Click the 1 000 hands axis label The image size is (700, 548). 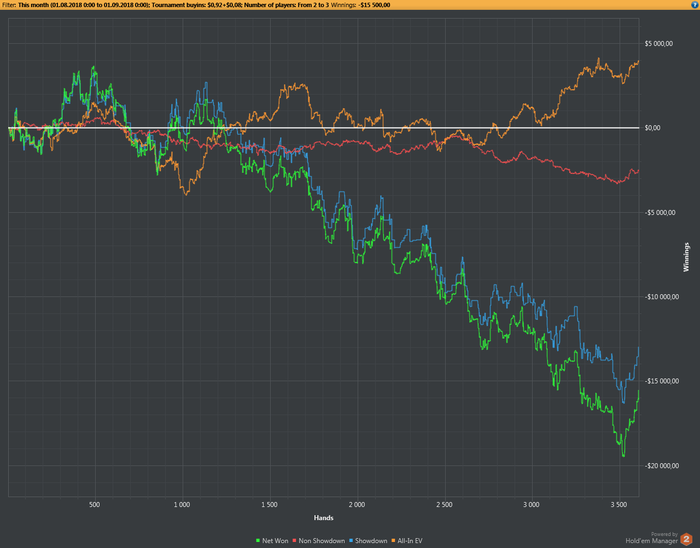(182, 505)
